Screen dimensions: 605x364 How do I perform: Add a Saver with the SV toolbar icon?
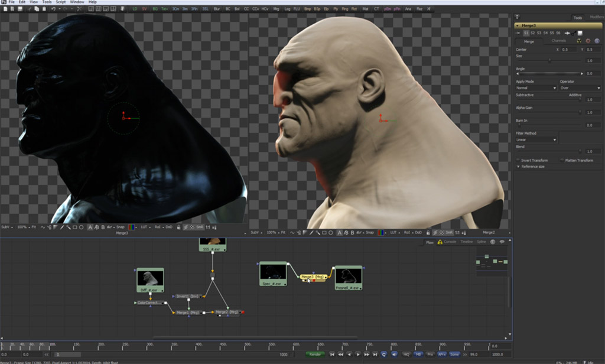click(x=144, y=9)
